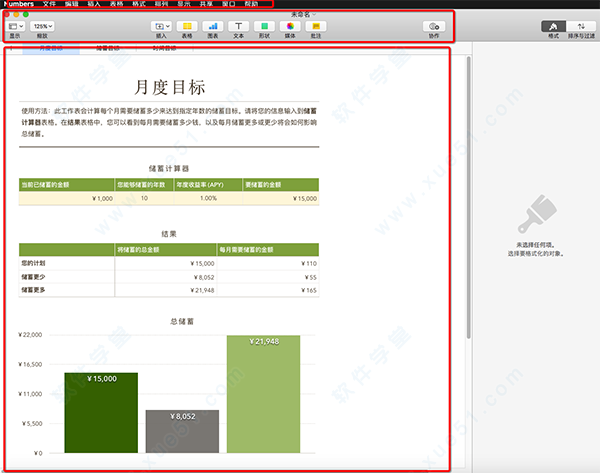Open the 插入 insert toolbar button
The height and width of the screenshot is (473, 600).
161,26
